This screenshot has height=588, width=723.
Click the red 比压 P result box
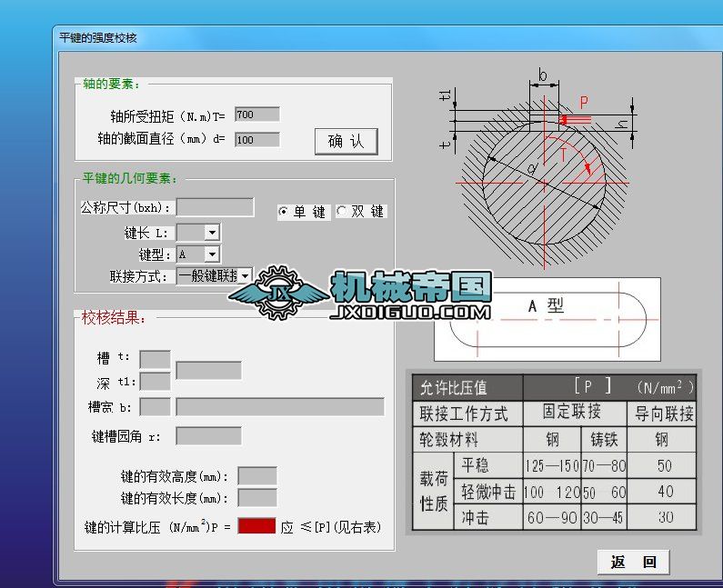[256, 526]
